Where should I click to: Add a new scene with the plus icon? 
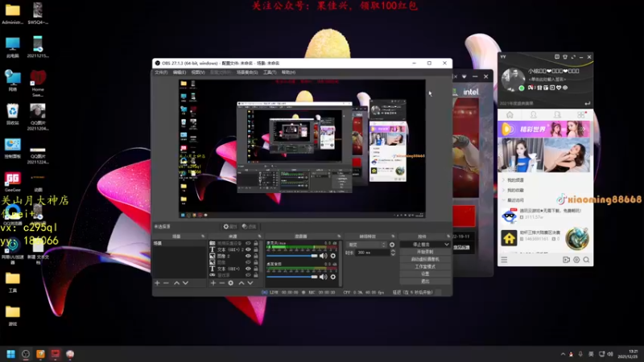pyautogui.click(x=157, y=283)
